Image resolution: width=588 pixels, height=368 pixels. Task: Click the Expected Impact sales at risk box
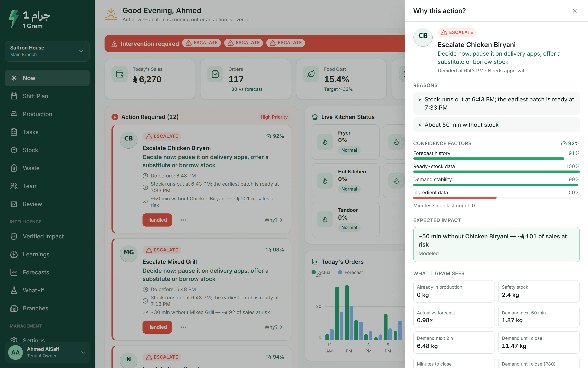click(496, 245)
